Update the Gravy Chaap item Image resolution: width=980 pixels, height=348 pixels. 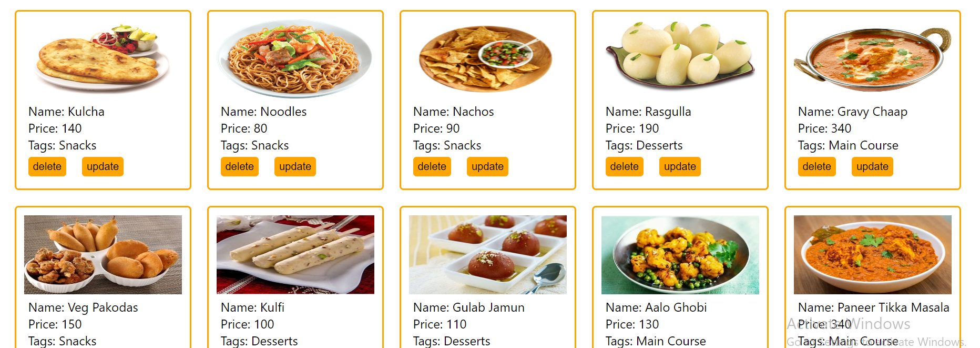click(x=872, y=166)
